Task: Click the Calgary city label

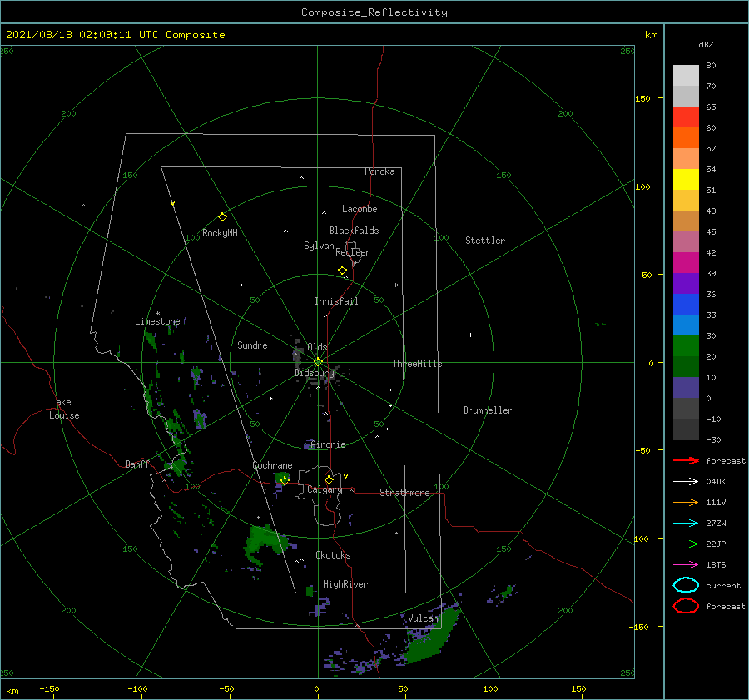Action: point(325,489)
